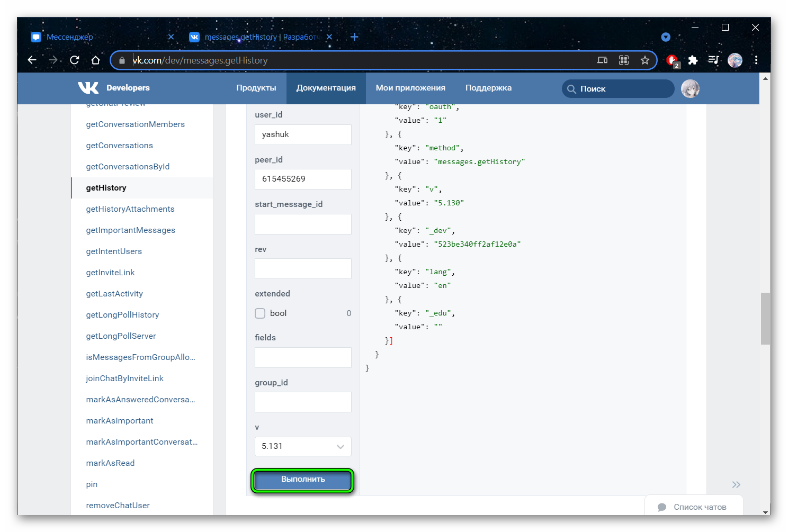Screen dimensions: 788x532
Task: Click the VK Developers logo
Action: 114,88
